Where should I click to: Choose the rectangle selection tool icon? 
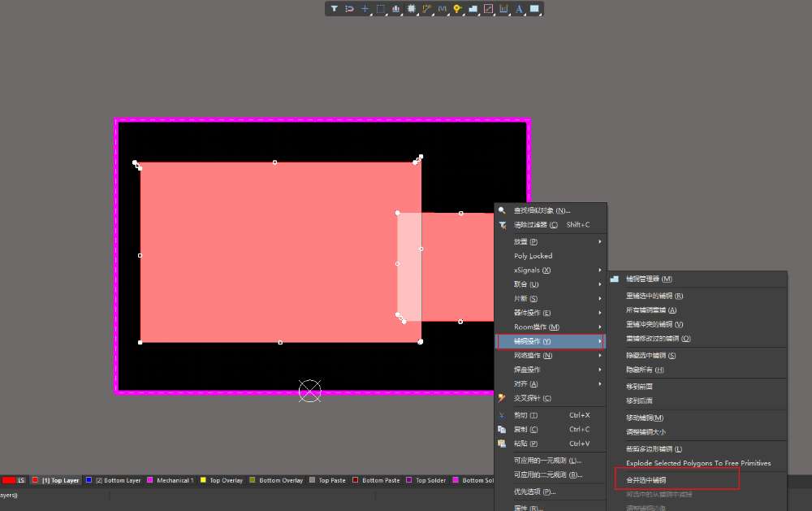click(x=381, y=9)
